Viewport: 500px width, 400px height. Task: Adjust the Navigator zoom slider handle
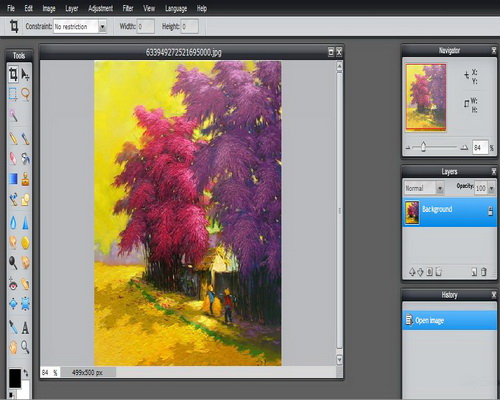coord(423,147)
